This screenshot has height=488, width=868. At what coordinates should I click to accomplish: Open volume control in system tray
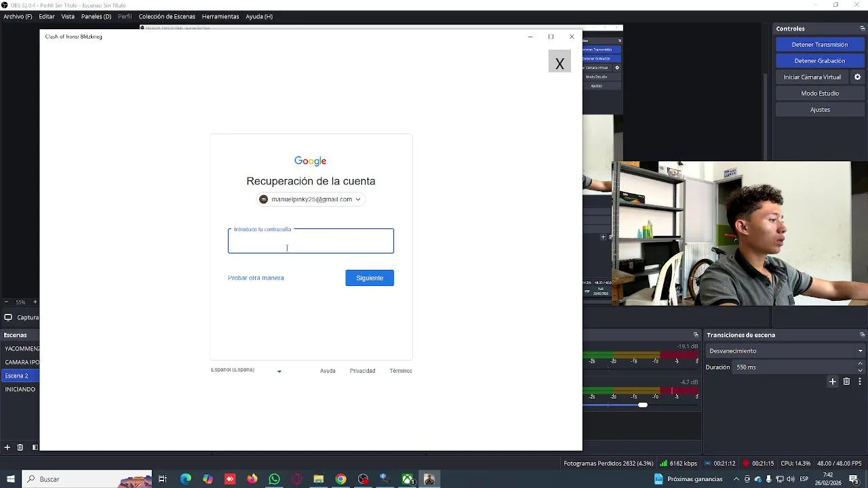(x=791, y=479)
